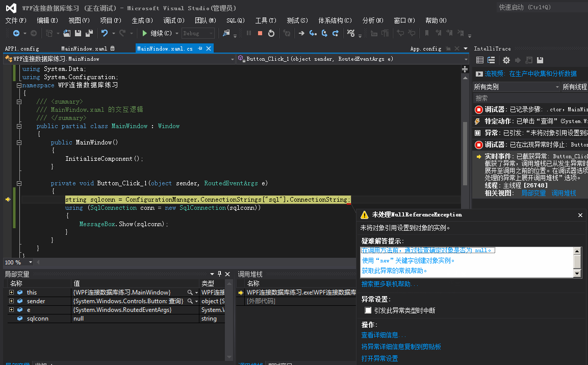The image size is (588, 365).
Task: Collapse the MainWindow class code region
Action: [19, 126]
